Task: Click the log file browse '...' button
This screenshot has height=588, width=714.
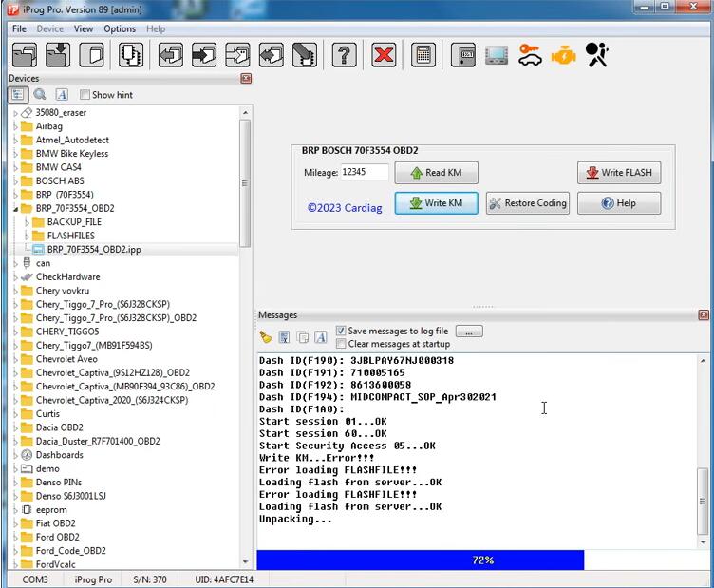Action: [x=469, y=332]
